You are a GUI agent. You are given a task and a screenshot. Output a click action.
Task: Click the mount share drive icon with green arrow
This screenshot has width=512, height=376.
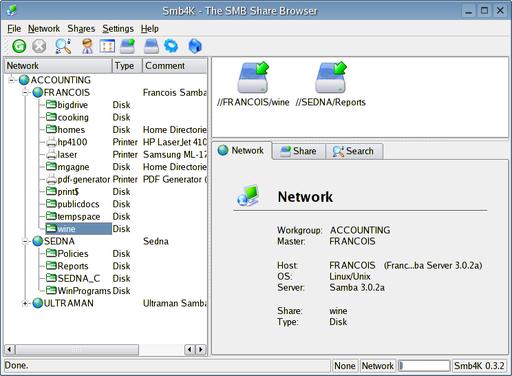(128, 46)
